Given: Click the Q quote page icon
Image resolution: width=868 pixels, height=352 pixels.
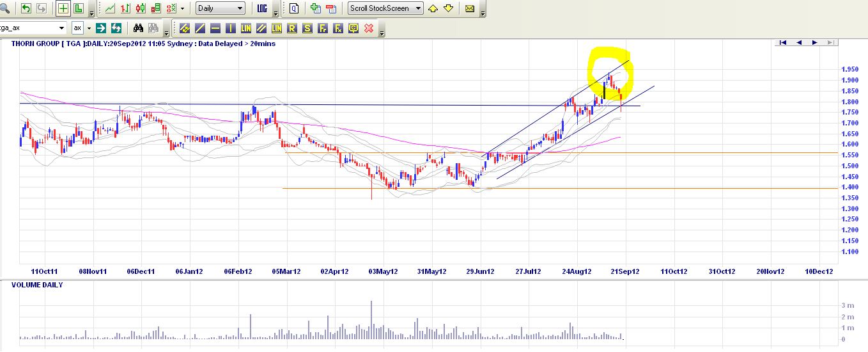Looking at the screenshot, I should [294, 8].
